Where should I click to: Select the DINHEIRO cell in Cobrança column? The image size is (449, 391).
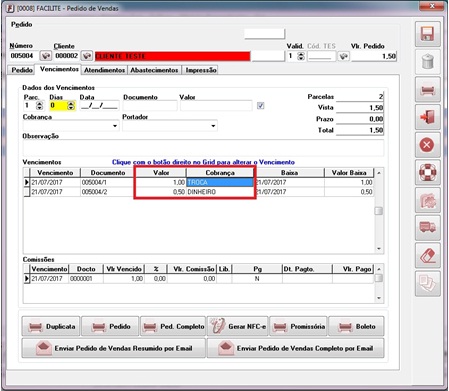point(220,192)
